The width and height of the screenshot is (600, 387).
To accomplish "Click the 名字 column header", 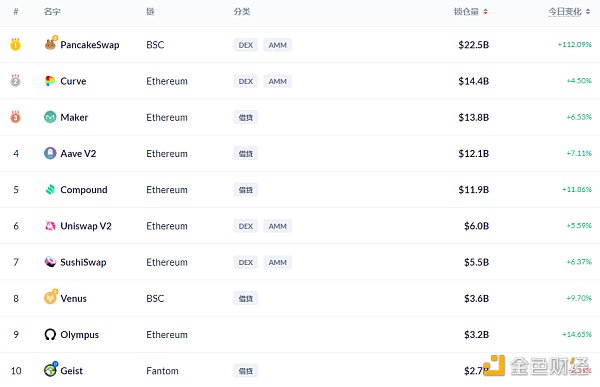I will [x=52, y=12].
